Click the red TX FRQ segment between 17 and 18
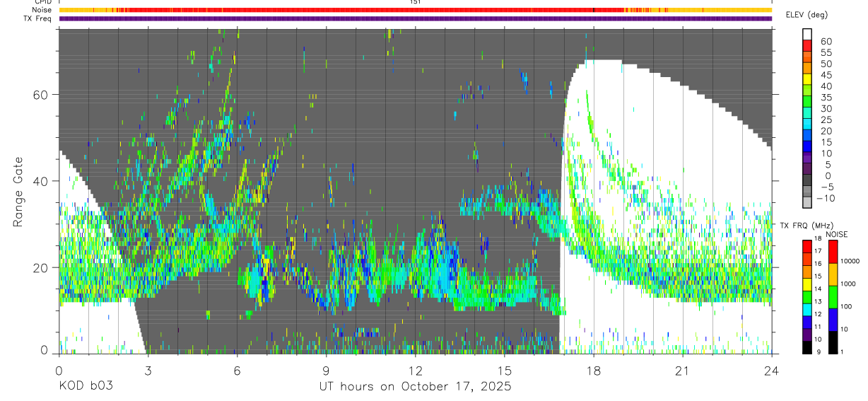 [x=807, y=246]
